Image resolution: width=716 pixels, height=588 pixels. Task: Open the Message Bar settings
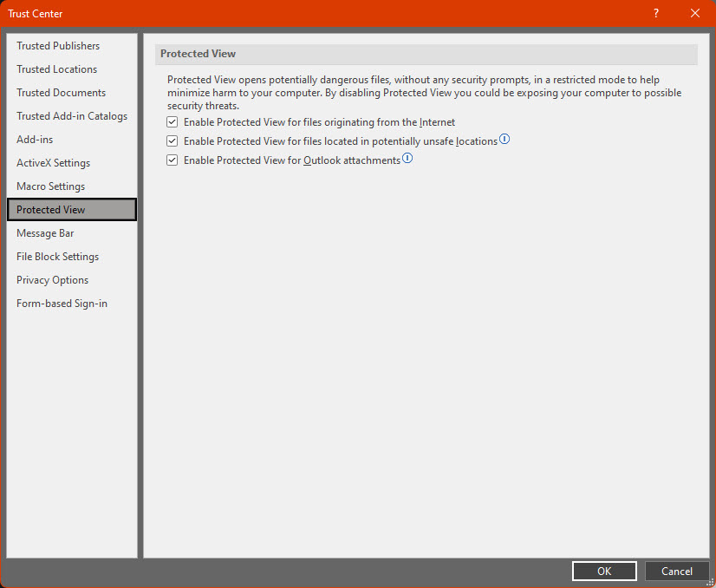click(x=45, y=232)
